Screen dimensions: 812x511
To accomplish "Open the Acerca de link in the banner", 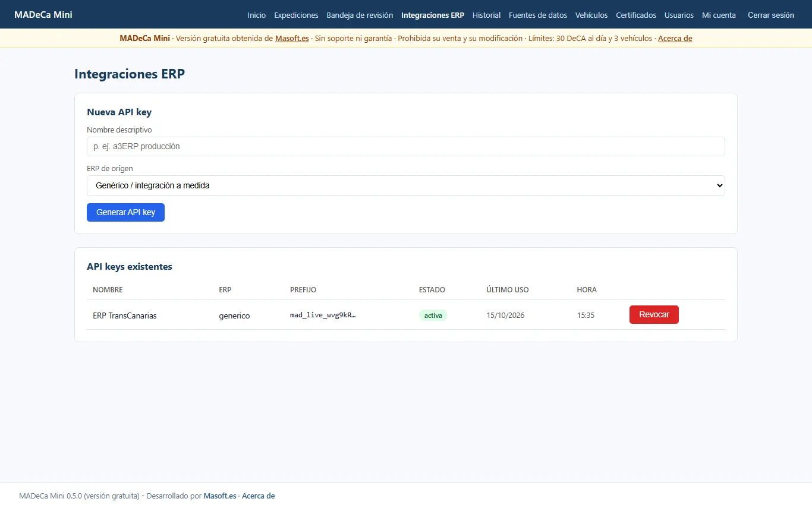I will [x=675, y=38].
